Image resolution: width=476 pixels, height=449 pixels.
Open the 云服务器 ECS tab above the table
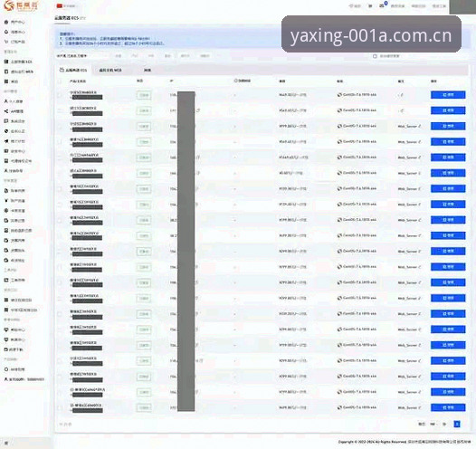[73, 70]
